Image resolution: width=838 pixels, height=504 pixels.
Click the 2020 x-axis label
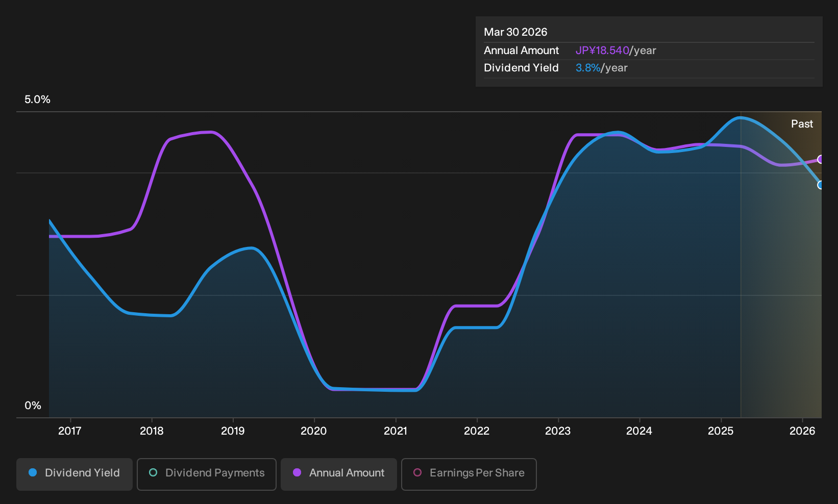314,431
